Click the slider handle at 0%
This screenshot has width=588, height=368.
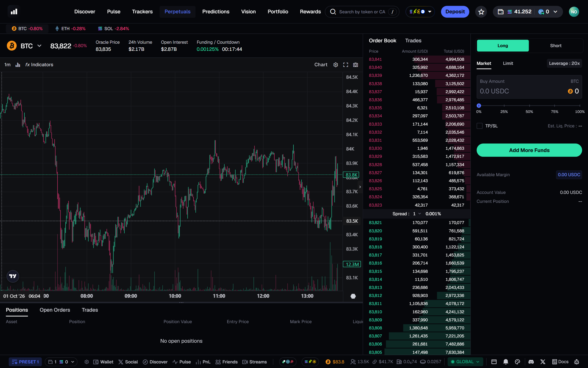click(x=479, y=106)
